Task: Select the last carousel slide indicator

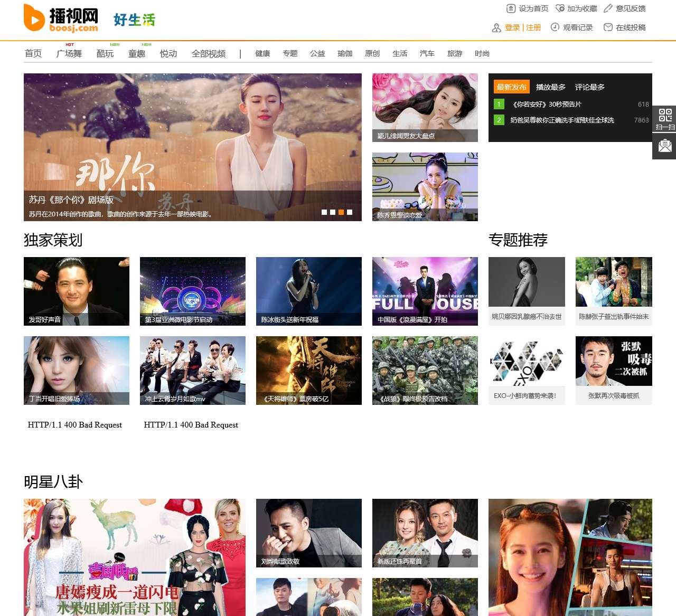Action: [350, 212]
